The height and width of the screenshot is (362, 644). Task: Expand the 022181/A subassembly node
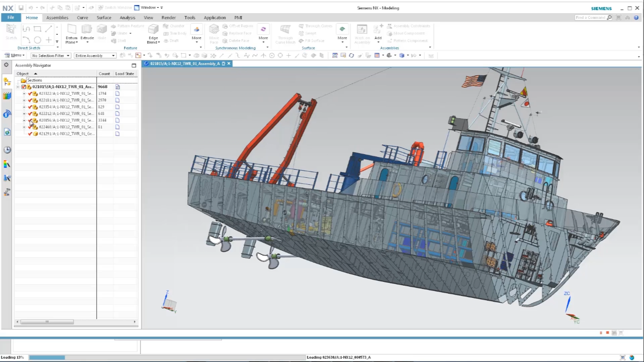pyautogui.click(x=24, y=100)
